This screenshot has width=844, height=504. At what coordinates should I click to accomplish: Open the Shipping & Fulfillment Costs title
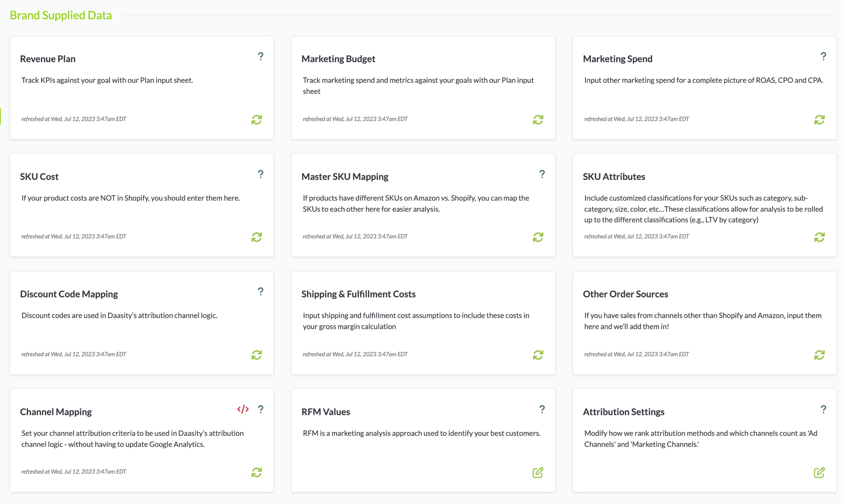[358, 294]
